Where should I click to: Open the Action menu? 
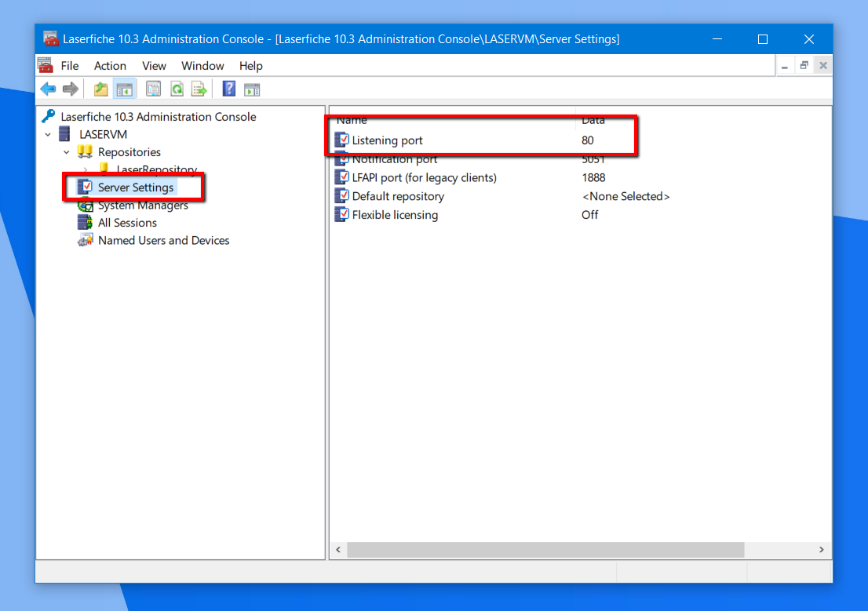coord(110,66)
